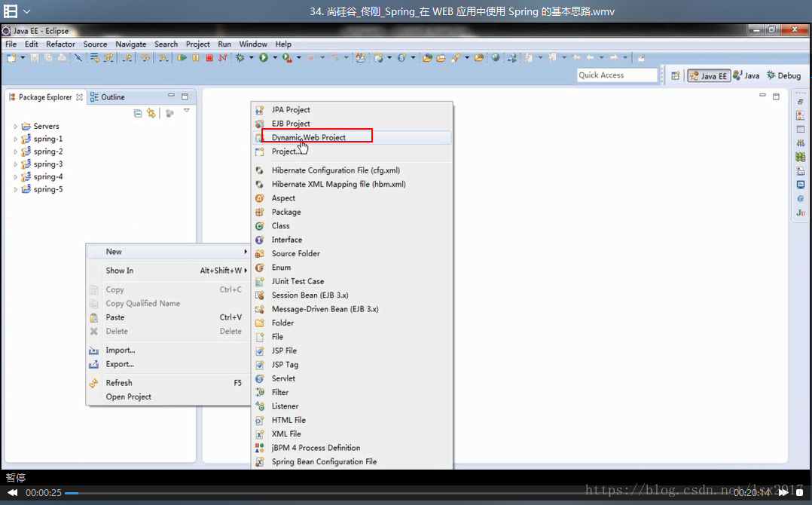Switch to the Java EE perspective
This screenshot has width=812, height=505.
(709, 75)
